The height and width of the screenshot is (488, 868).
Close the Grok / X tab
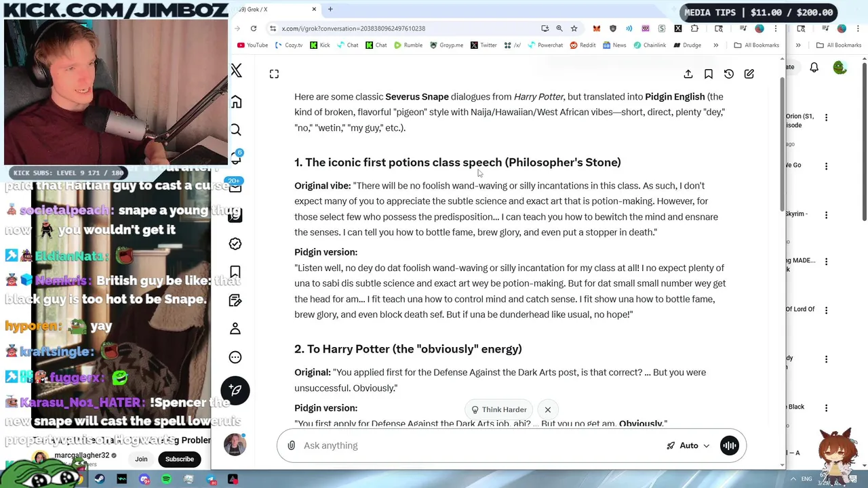click(314, 9)
